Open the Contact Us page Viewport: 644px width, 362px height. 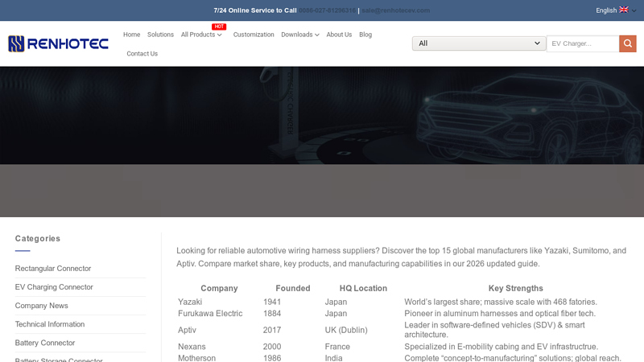142,54
